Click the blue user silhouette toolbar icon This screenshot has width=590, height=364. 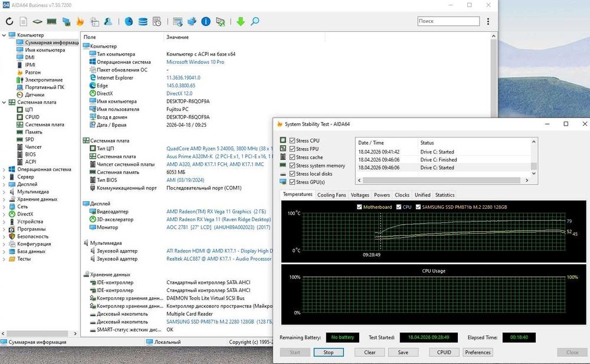click(109, 21)
